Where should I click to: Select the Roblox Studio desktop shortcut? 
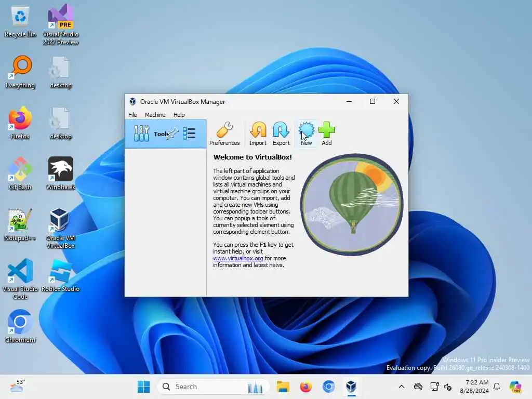tap(61, 275)
